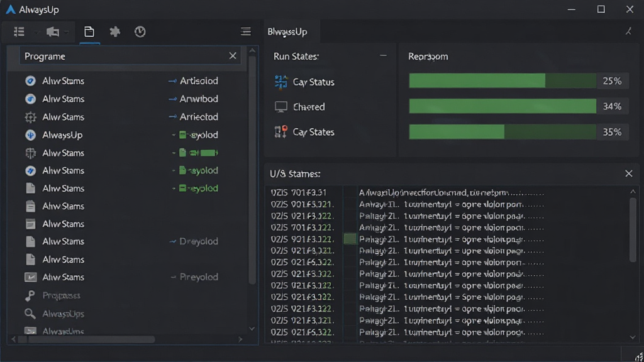Screen dimensions: 644x362
Task: Click the Arriectod status text
Action: pos(199,117)
